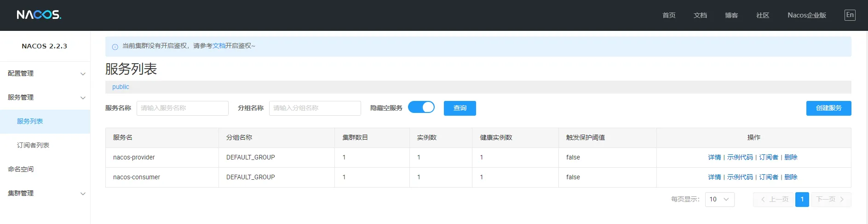Open the 订阅者列表 menu item

[33, 145]
